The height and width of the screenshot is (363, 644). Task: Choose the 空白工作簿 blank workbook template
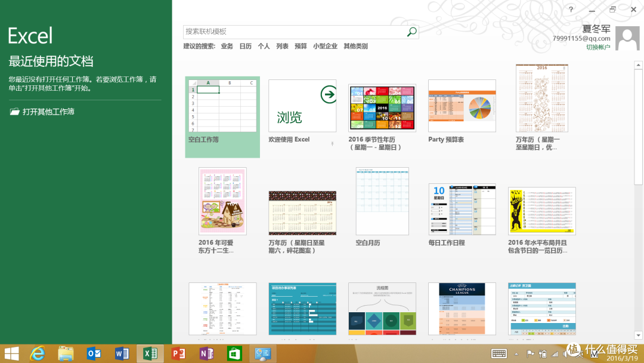222,117
